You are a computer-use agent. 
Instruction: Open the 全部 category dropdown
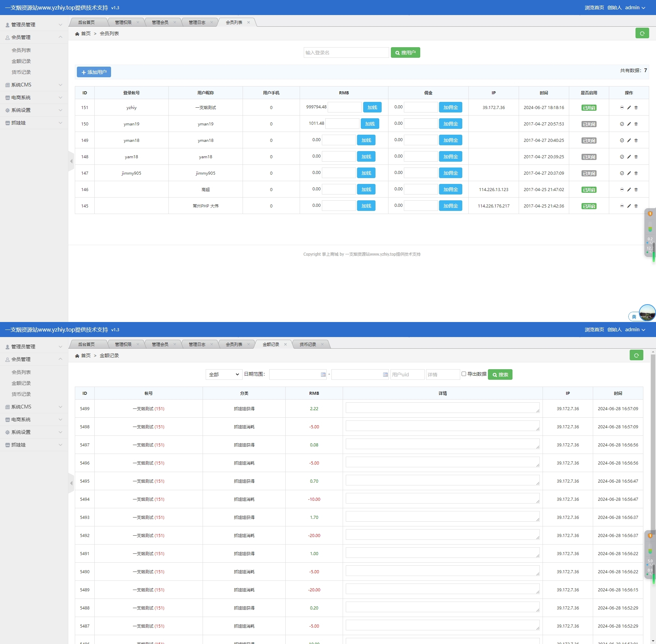pos(224,374)
